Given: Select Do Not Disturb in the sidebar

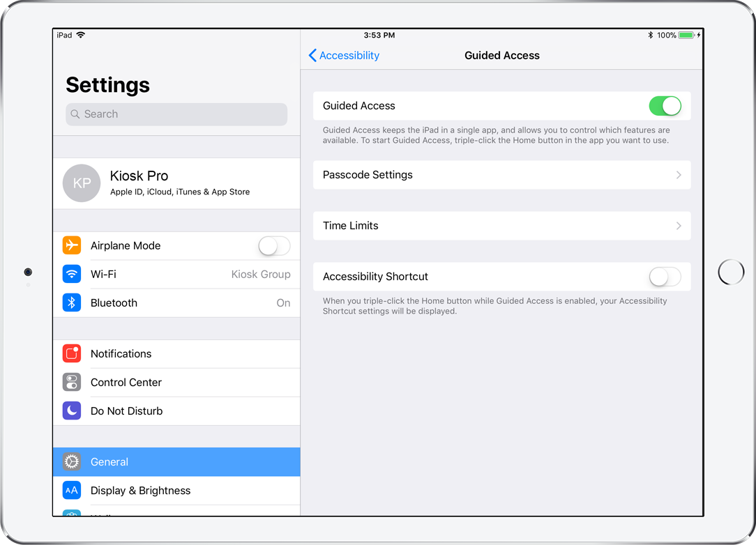Looking at the screenshot, I should click(x=176, y=411).
